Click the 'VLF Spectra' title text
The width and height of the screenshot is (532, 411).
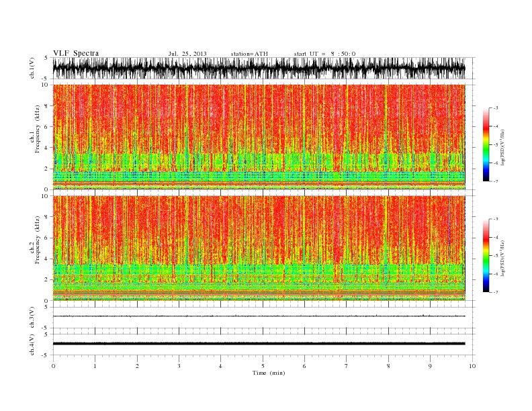[x=76, y=53]
